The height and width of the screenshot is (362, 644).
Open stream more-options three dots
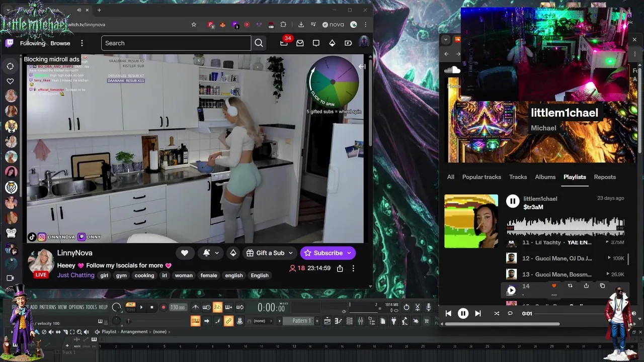click(x=353, y=268)
